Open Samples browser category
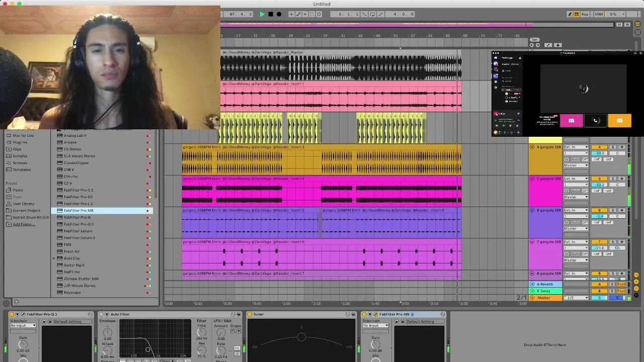Screen dimensions: 644x362 point(20,156)
